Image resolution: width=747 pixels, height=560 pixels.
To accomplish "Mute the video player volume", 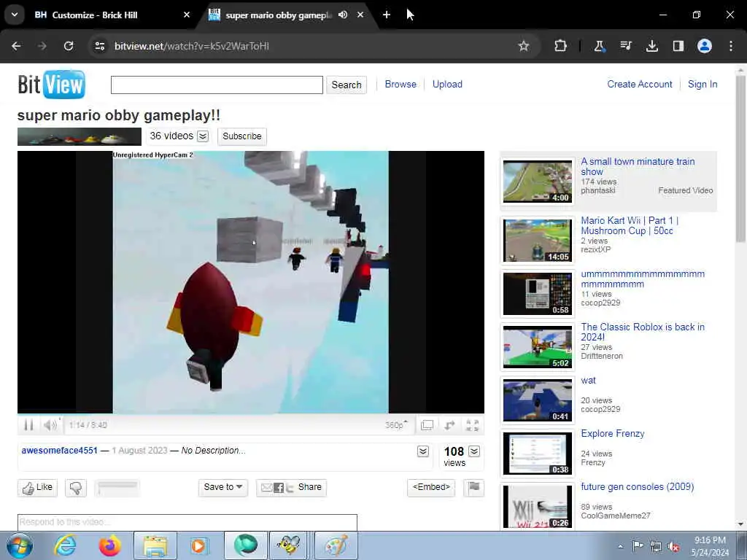I will point(50,425).
